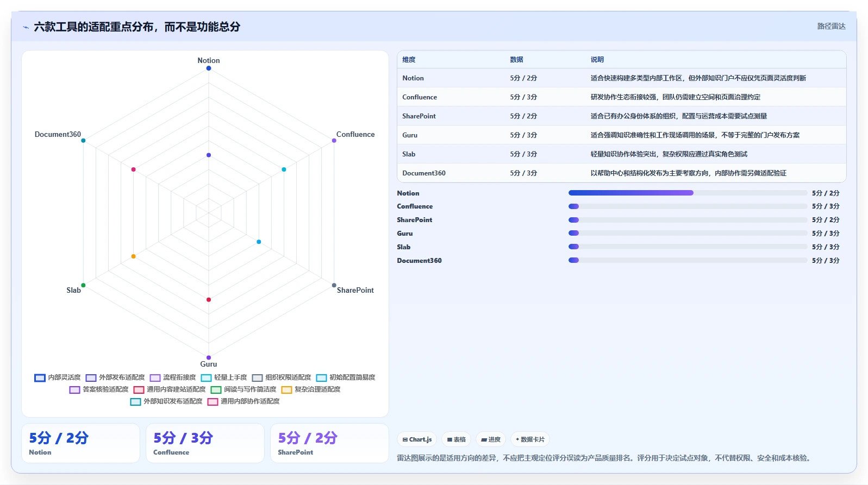
Task: Click the panel title 六款工具的适配重点分布
Action: 137,27
